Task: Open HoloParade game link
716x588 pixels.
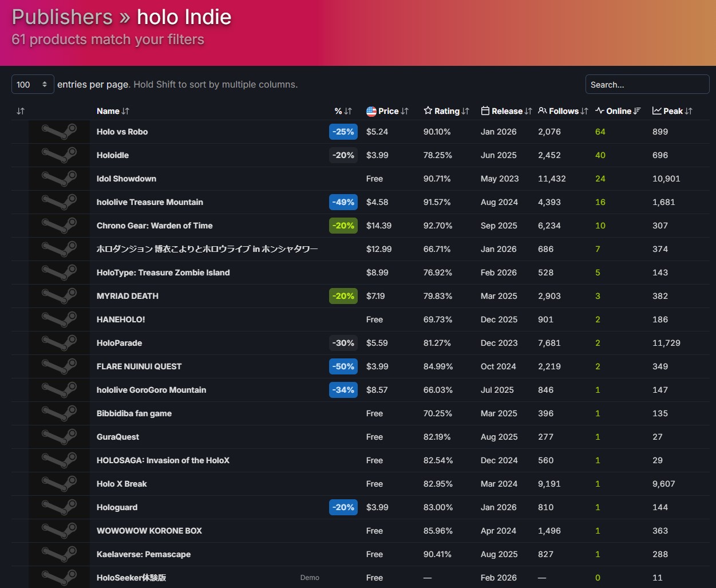Action: (119, 343)
